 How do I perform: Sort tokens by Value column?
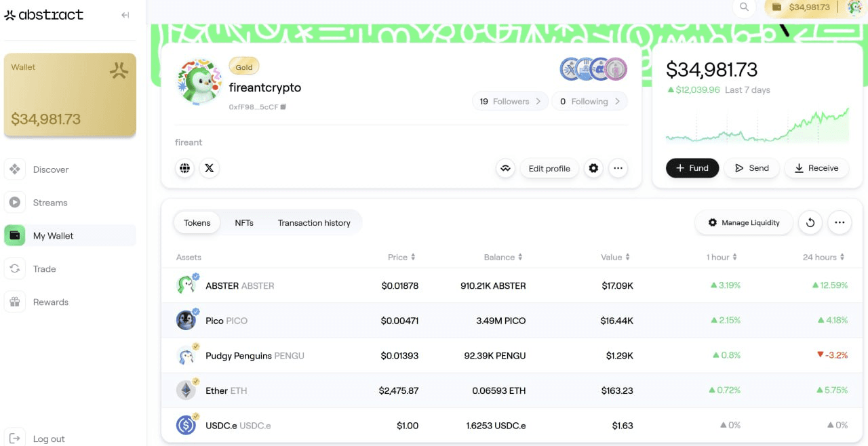point(616,258)
